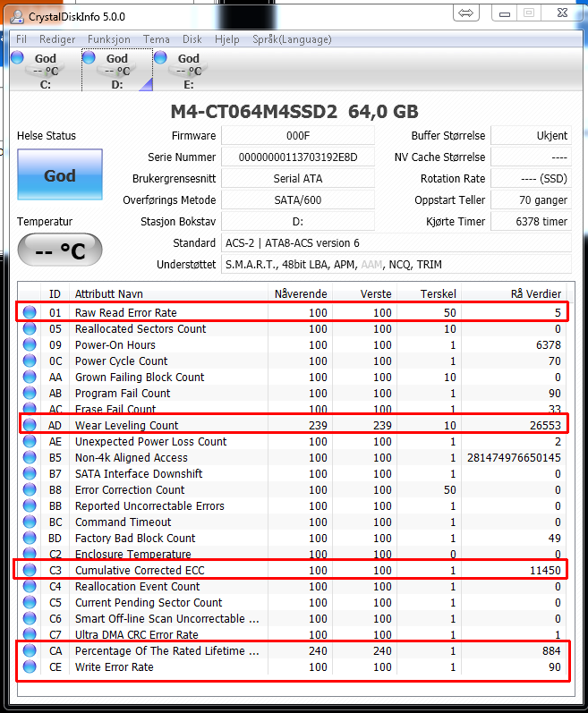Select the E: disk tab
This screenshot has height=713, width=588.
point(188,71)
